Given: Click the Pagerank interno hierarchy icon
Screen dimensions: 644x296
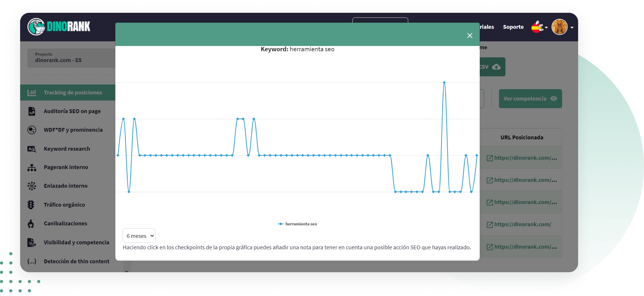Looking at the screenshot, I should click(x=32, y=167).
